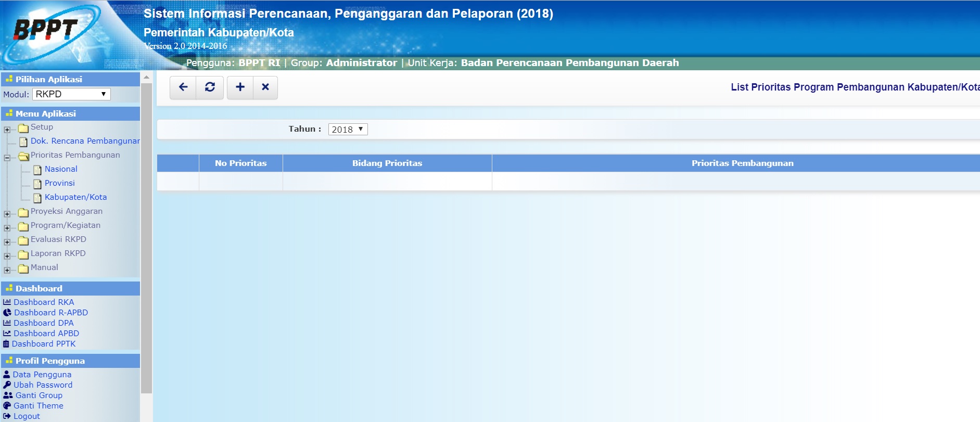The width and height of the screenshot is (980, 422).
Task: Select the Setup tree label
Action: (42, 127)
